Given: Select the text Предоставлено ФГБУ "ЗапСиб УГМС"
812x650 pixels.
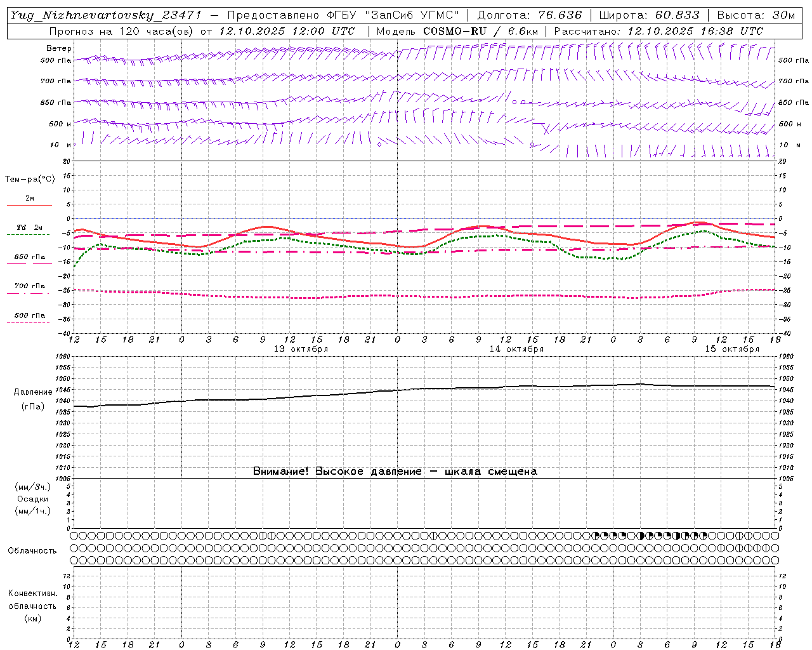Looking at the screenshot, I should (343, 15).
